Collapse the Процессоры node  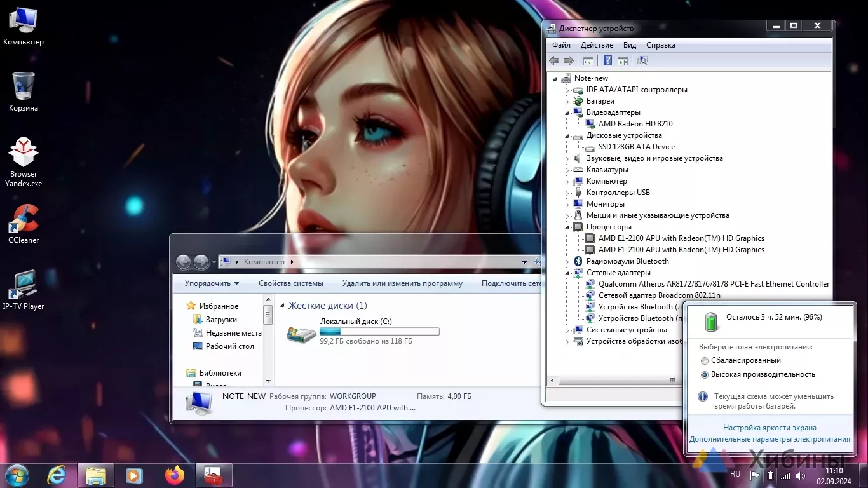tap(567, 227)
